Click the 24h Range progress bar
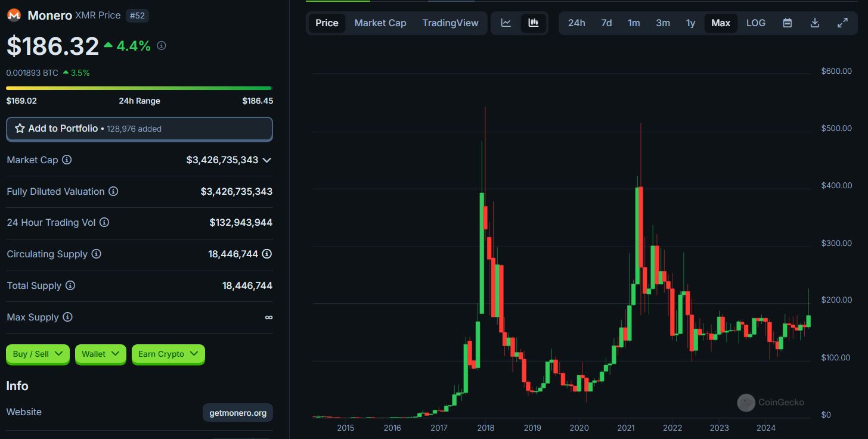Viewport: 868px width, 439px height. [x=139, y=88]
